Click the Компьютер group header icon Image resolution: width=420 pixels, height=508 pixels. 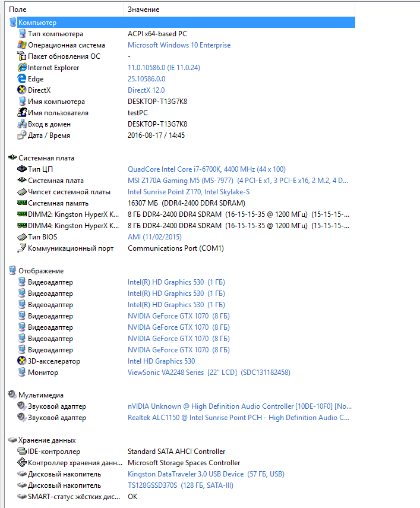(12, 23)
